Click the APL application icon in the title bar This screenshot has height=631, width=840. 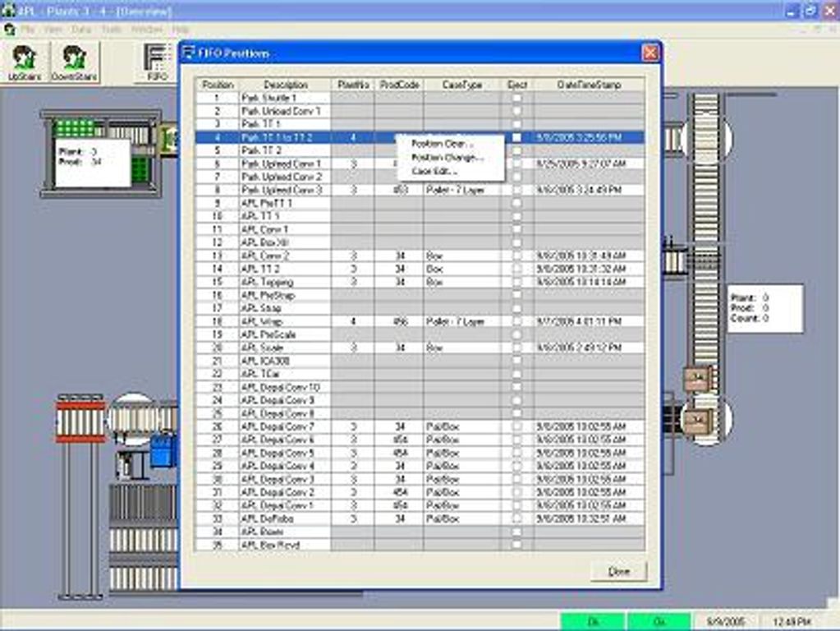7,11
